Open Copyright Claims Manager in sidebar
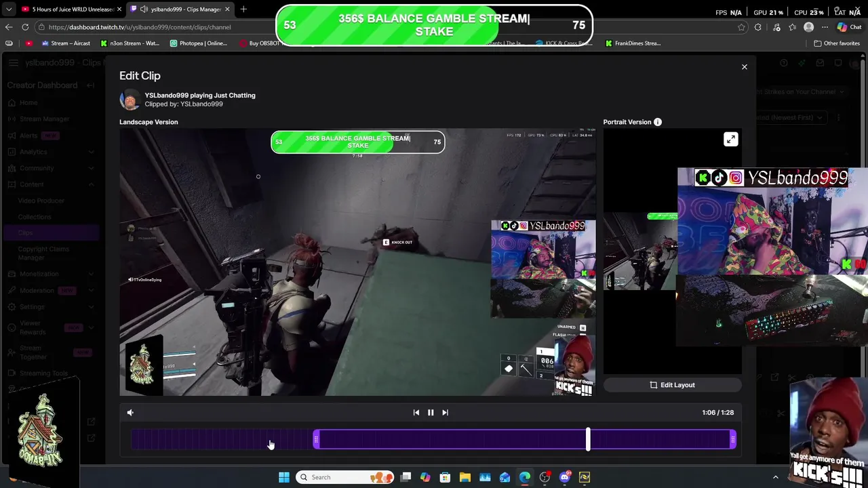The width and height of the screenshot is (868, 488). tap(43, 253)
